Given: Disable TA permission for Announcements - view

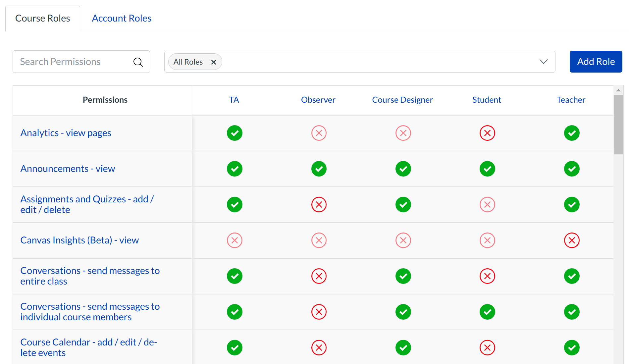Looking at the screenshot, I should pyautogui.click(x=235, y=169).
